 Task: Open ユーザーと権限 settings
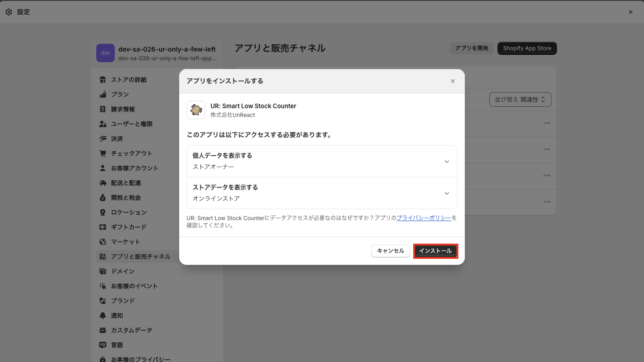[x=132, y=124]
